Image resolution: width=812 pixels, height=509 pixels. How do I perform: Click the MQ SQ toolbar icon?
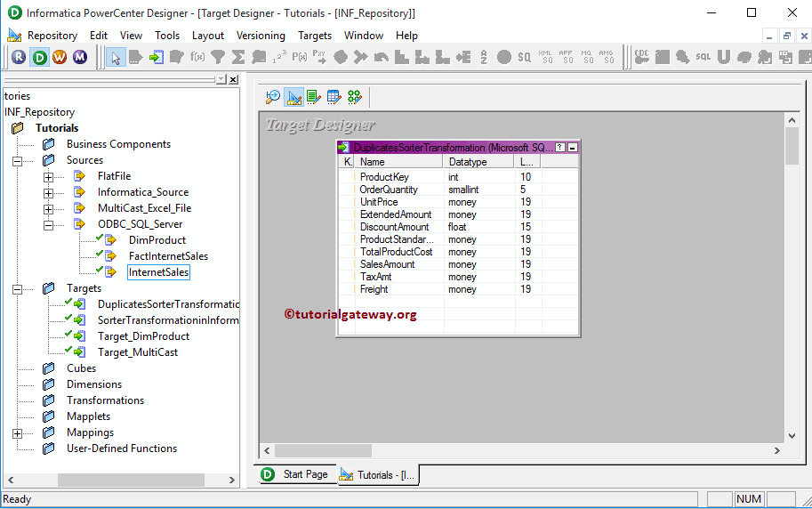[586, 57]
